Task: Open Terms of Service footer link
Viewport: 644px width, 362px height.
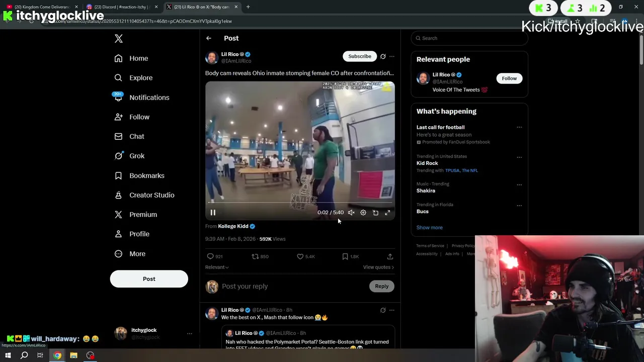Action: (430, 246)
